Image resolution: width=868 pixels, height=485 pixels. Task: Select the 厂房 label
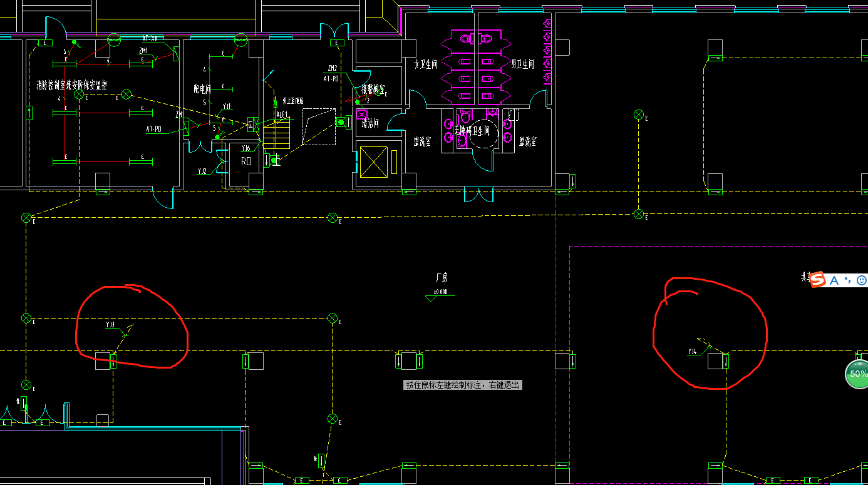click(x=442, y=277)
